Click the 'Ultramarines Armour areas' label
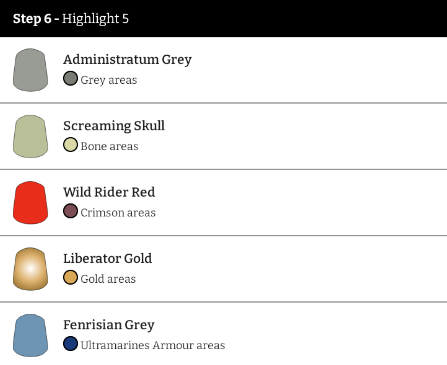447x365 pixels. point(153,345)
